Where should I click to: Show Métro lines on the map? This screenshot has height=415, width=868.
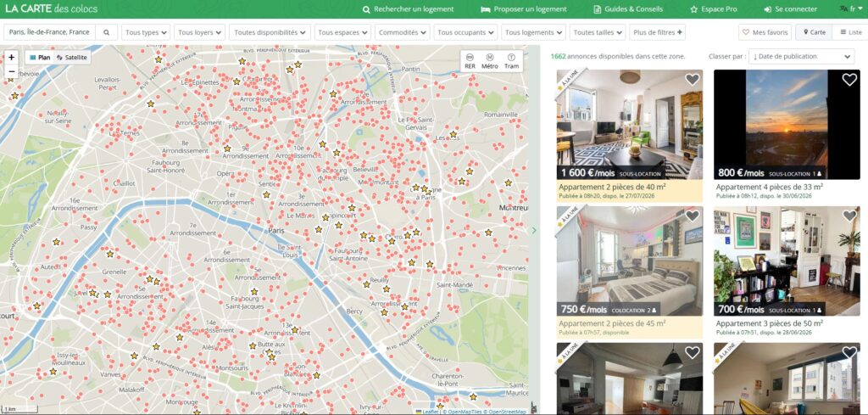(x=489, y=61)
